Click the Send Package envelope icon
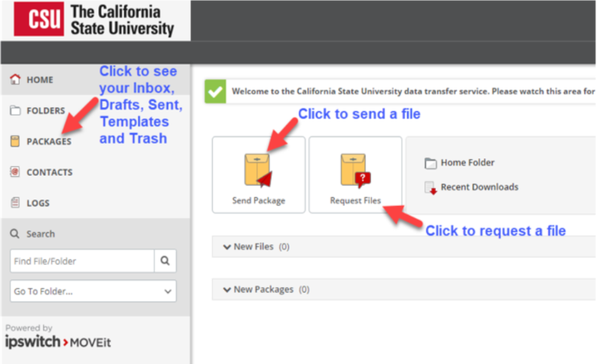This screenshot has height=364, width=597. click(x=258, y=170)
